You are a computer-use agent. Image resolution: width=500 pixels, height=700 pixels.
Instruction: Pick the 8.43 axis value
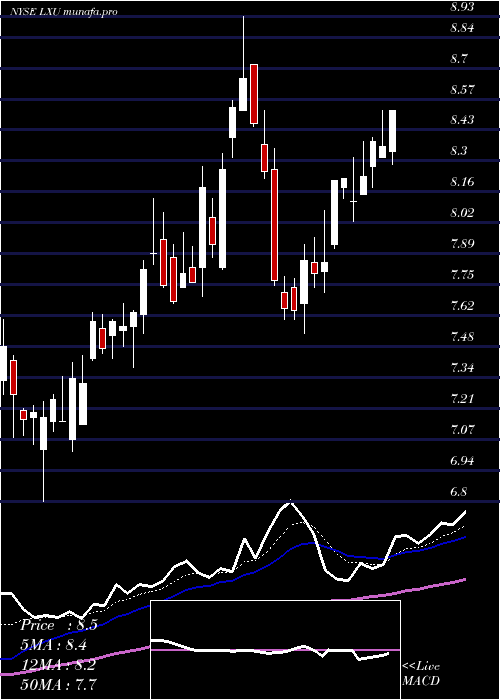(462, 120)
